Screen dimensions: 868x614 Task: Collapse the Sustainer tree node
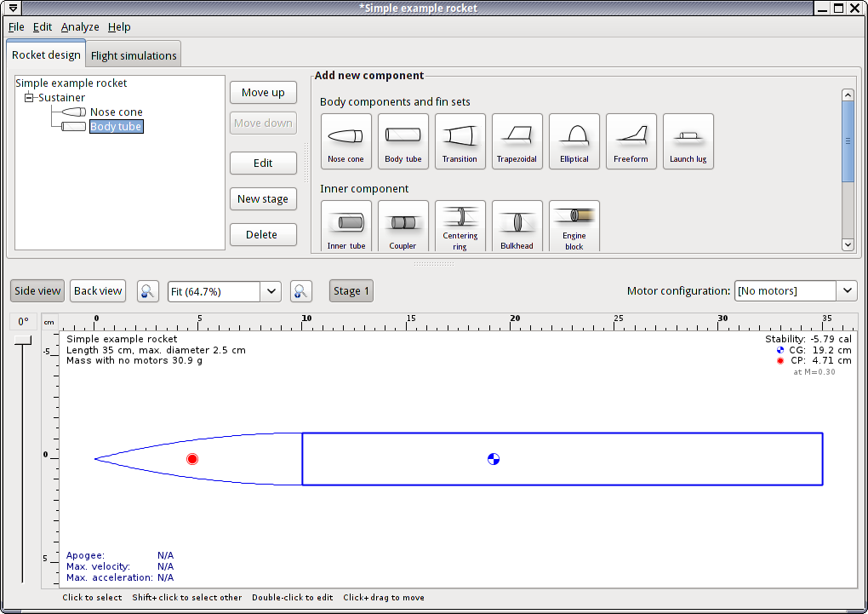click(29, 98)
